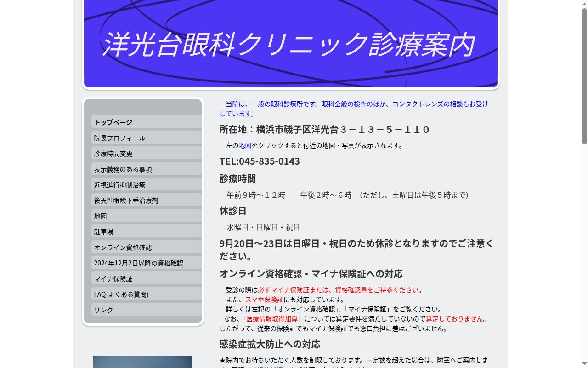
Task: Open the リンク menu item
Action: pos(146,310)
